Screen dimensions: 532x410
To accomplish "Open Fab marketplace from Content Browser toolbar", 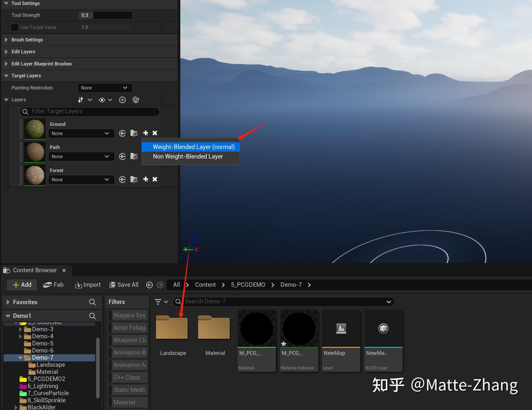I will pyautogui.click(x=53, y=285).
